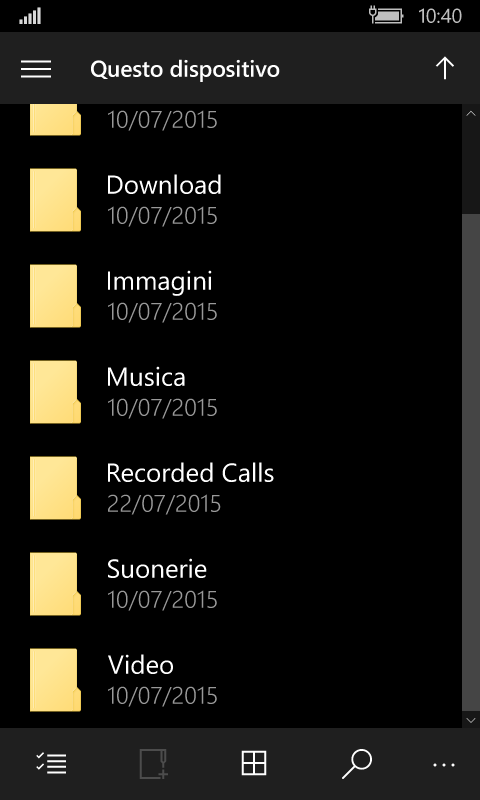Switch to grid view layout icon

[x=254, y=764]
